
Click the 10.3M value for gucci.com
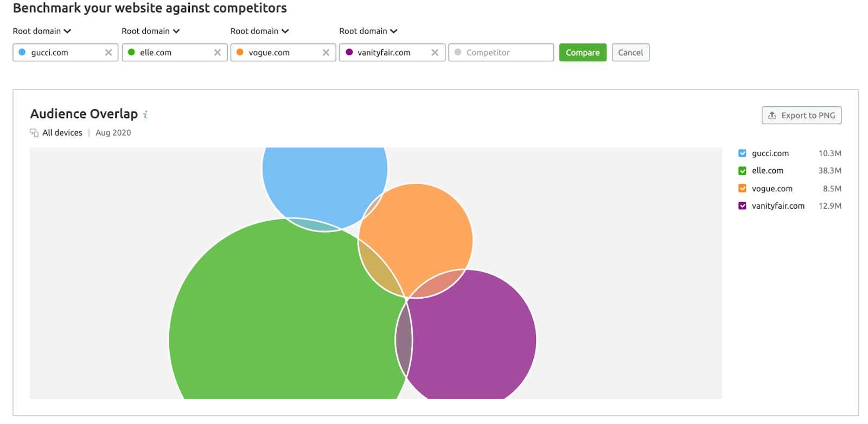click(x=830, y=153)
